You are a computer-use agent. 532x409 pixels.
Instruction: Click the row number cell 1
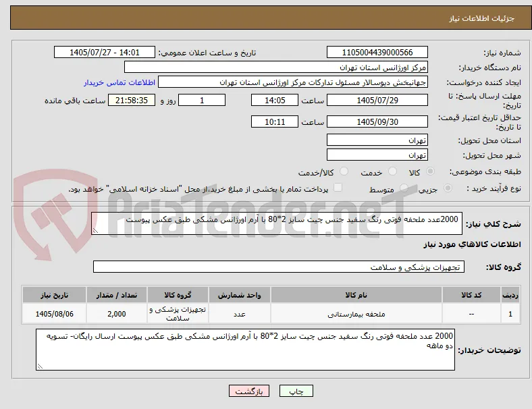[510, 314]
